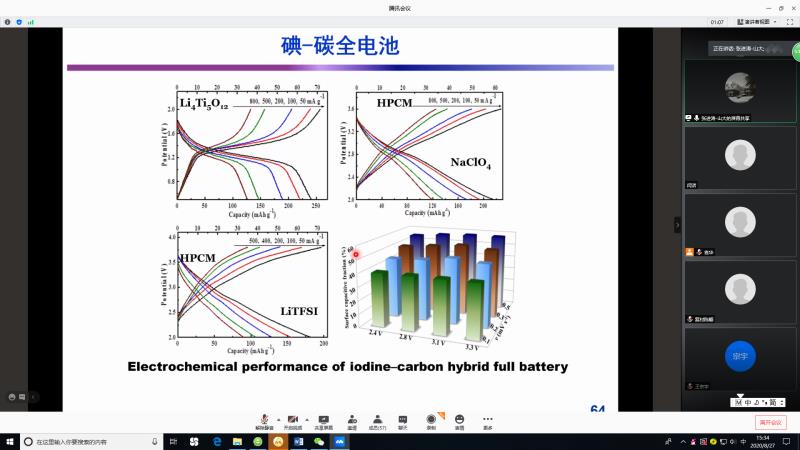The width and height of the screenshot is (800, 450).
Task: Click the red Leave Meeting button
Action: [x=770, y=422]
